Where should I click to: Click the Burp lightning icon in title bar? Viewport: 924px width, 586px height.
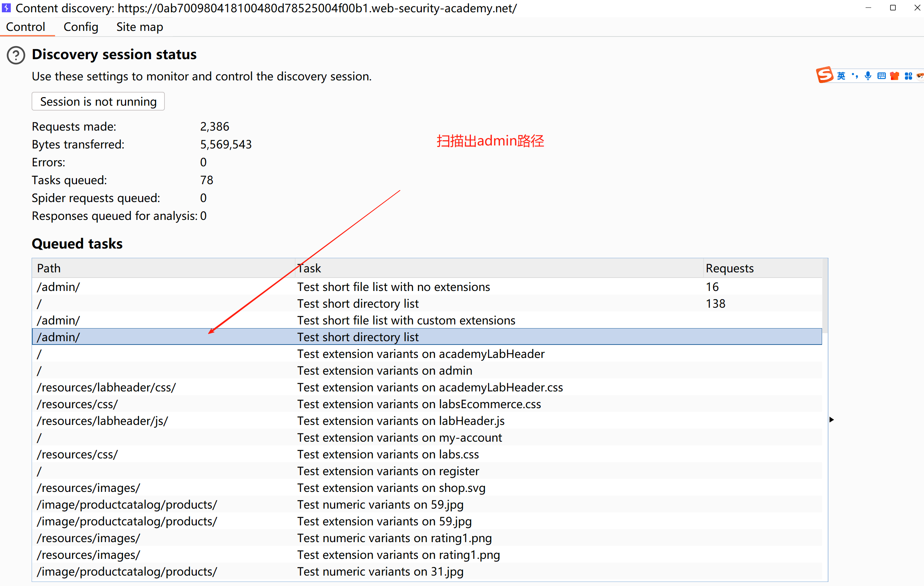tap(6, 8)
